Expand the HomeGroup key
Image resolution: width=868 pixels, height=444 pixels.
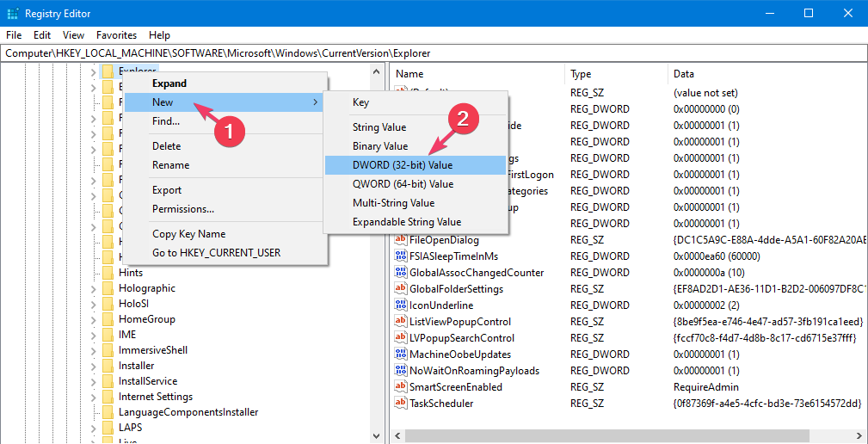pos(93,319)
